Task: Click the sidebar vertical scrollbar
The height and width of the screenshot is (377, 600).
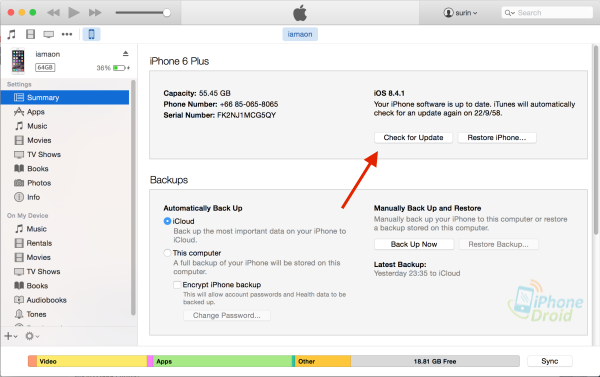Action: [x=133, y=197]
